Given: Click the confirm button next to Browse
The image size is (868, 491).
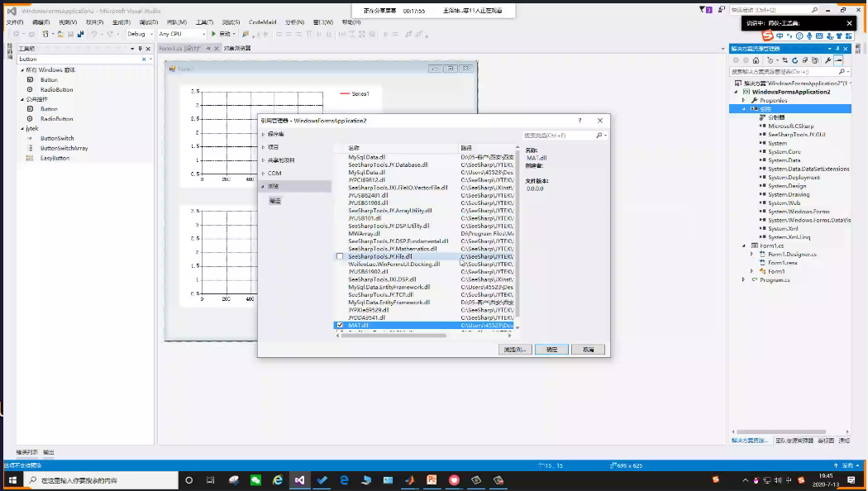Looking at the screenshot, I should point(551,350).
